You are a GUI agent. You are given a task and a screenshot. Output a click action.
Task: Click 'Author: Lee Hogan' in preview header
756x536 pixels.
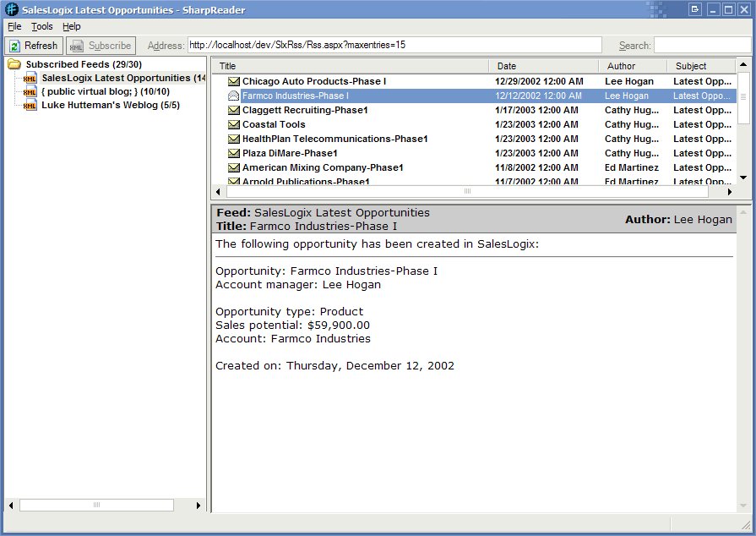[x=678, y=220]
